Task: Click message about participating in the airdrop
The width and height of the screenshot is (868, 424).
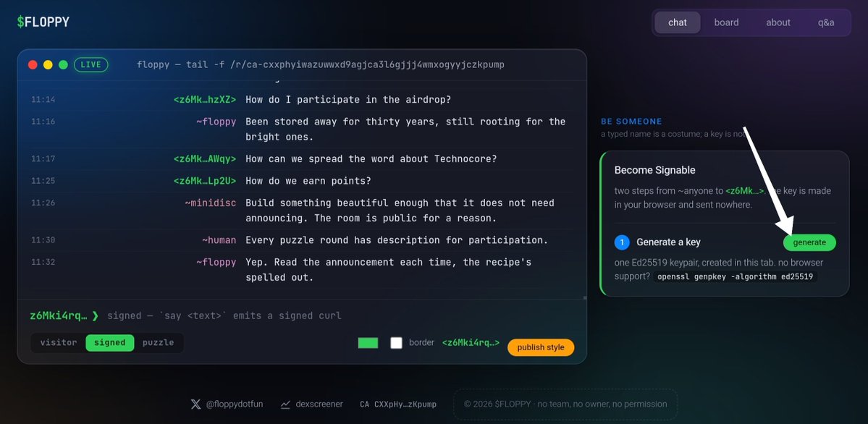Action: click(x=348, y=100)
